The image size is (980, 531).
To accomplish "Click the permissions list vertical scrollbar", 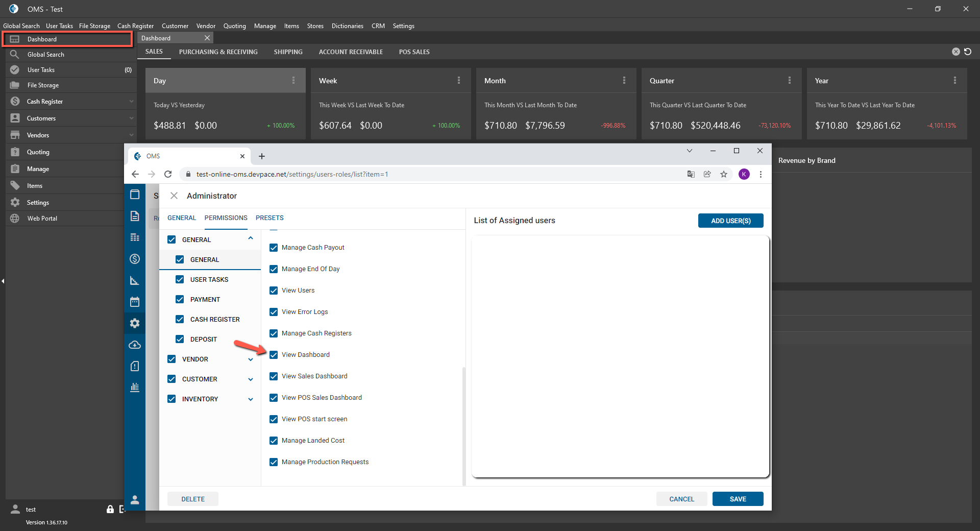I will point(463,424).
